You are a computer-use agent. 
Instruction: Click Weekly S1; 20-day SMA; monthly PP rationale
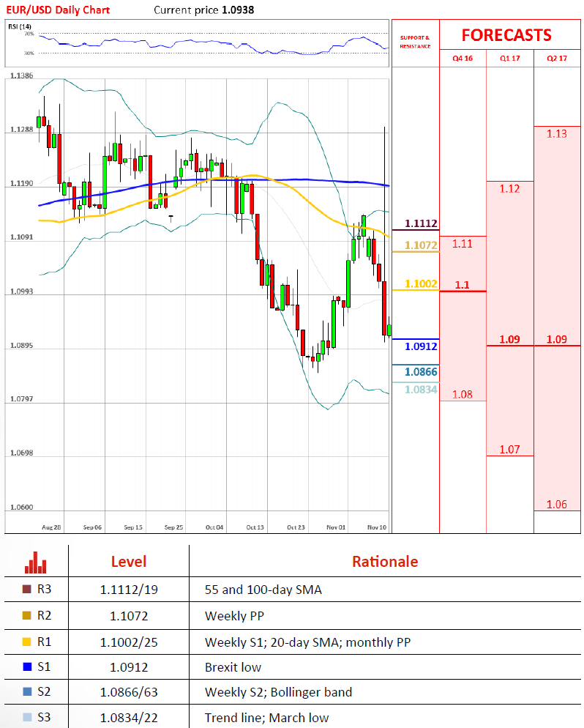[307, 642]
